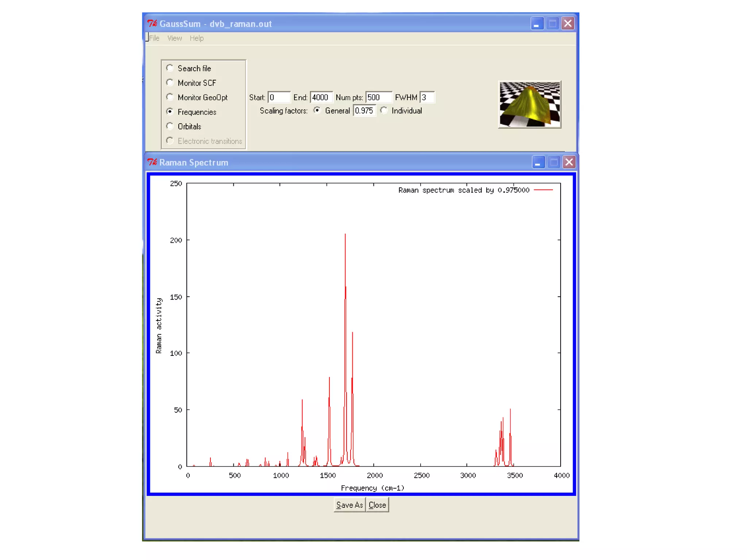747x560 pixels.
Task: Click the Tk icon in Raman Spectrum title bar
Action: pyautogui.click(x=152, y=162)
